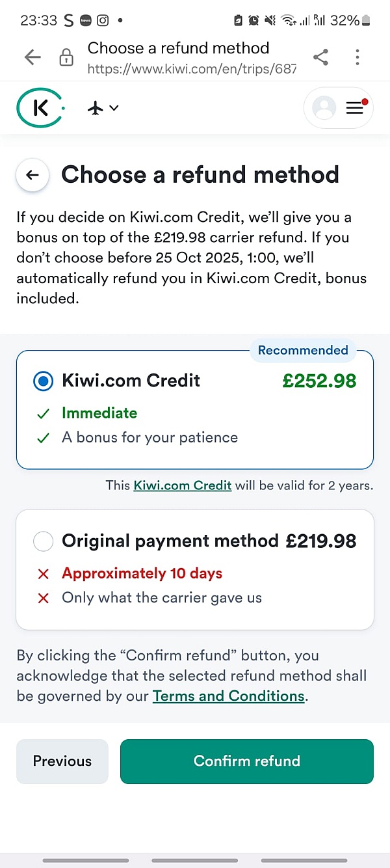The image size is (390, 868).
Task: Tap the site security padlock icon
Action: [66, 59]
